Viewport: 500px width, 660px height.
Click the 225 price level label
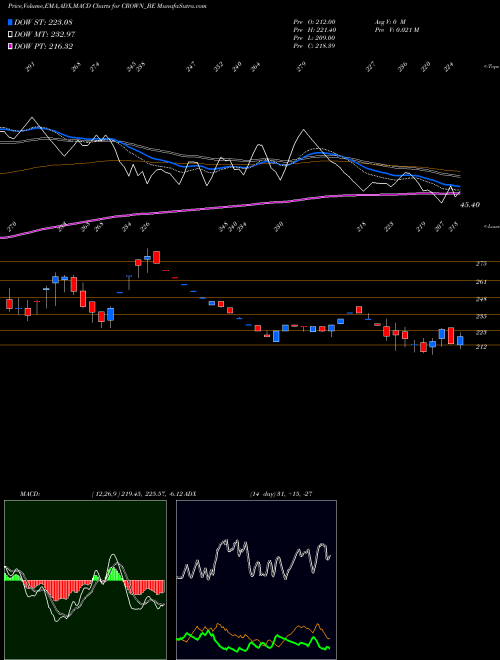coord(481,332)
